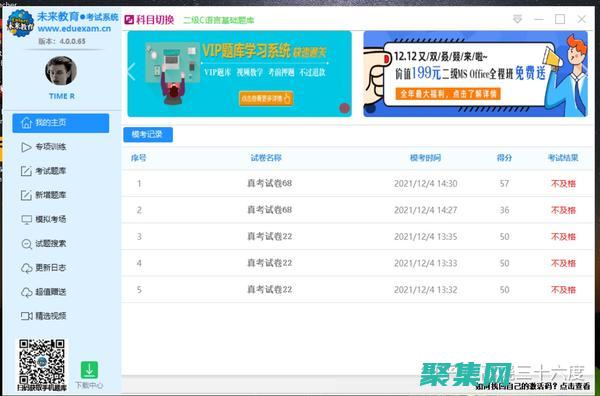Click the edit icon beside 新增题库
The image size is (600, 396).
tap(26, 195)
